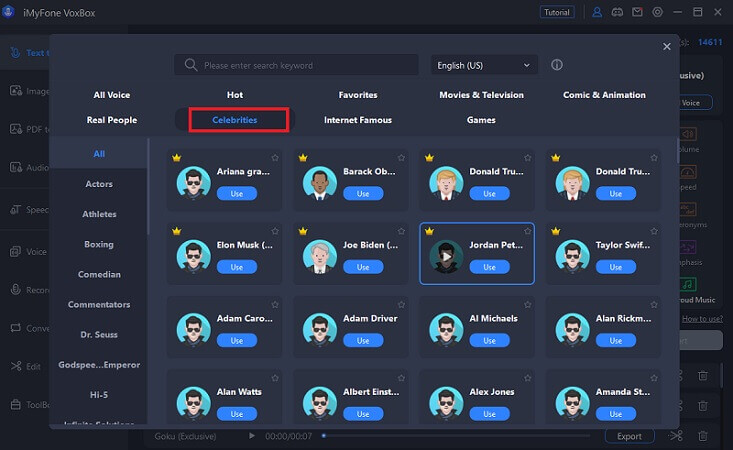This screenshot has height=450, width=733.
Task: Click the audio progress slider
Action: coord(456,436)
